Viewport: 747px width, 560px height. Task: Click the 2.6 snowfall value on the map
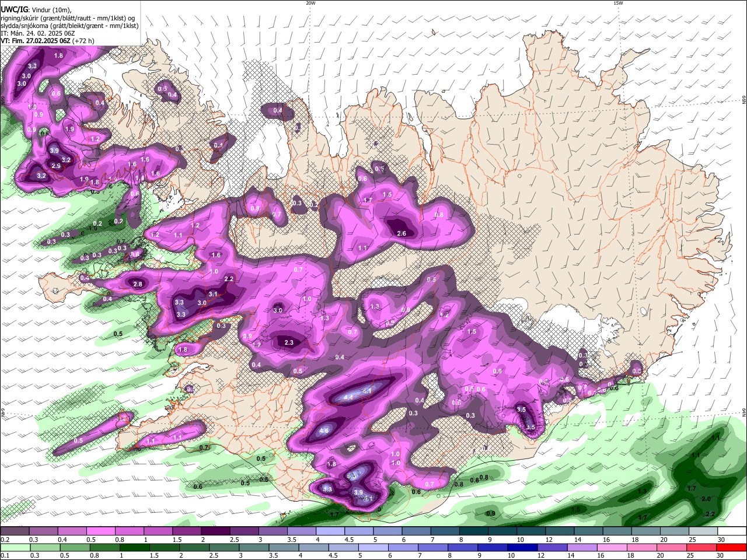(x=402, y=233)
